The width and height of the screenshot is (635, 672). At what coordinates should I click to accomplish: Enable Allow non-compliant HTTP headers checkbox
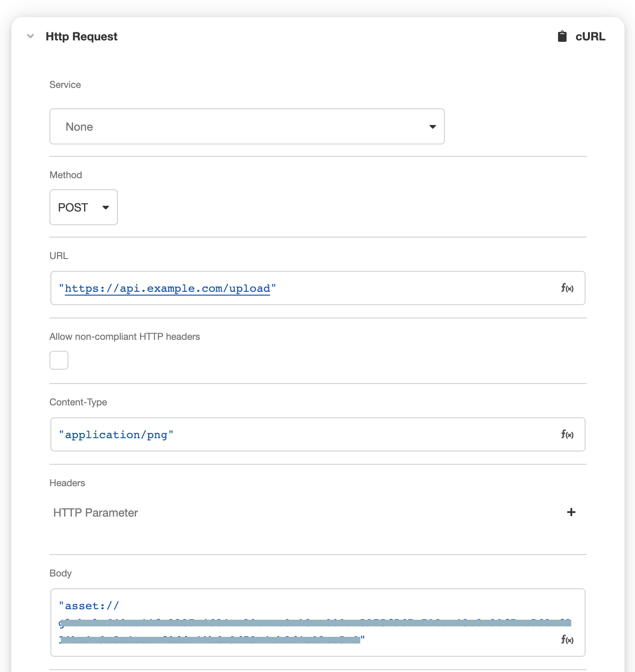click(x=59, y=360)
